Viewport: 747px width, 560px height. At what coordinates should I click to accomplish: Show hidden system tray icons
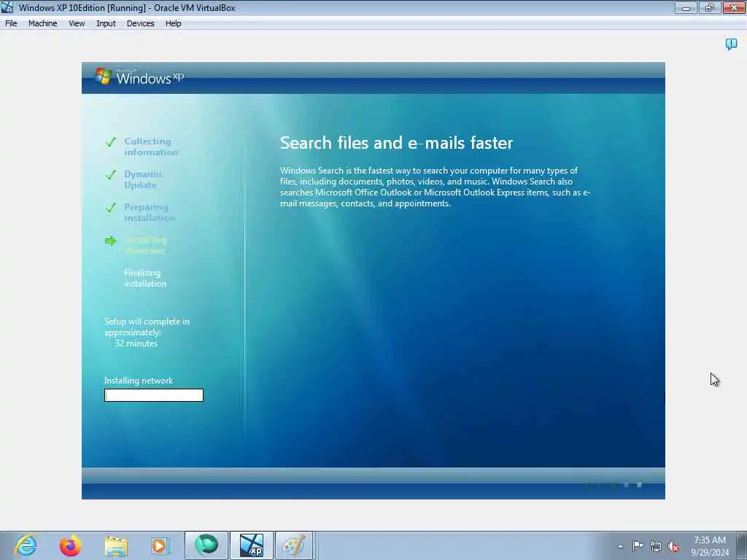point(620,546)
